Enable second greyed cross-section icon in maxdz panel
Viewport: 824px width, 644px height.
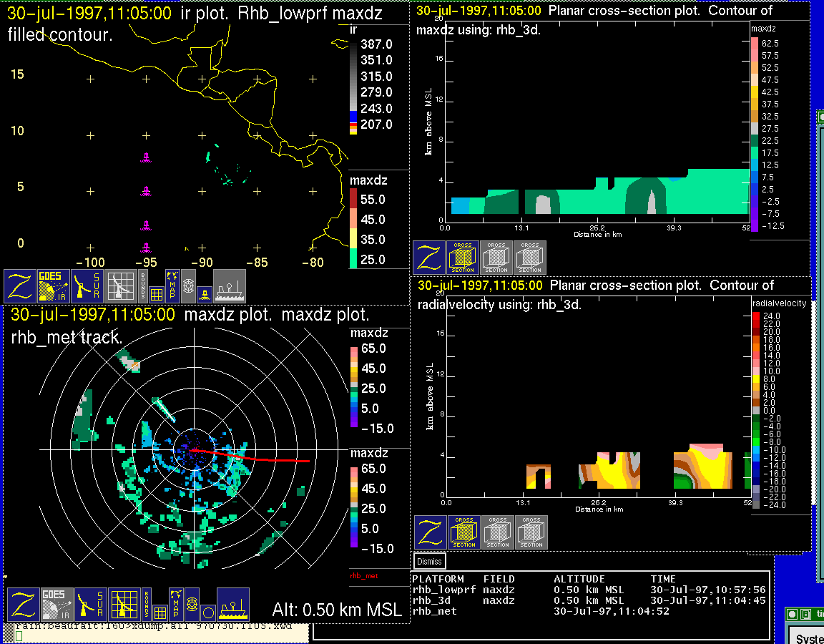(496, 258)
